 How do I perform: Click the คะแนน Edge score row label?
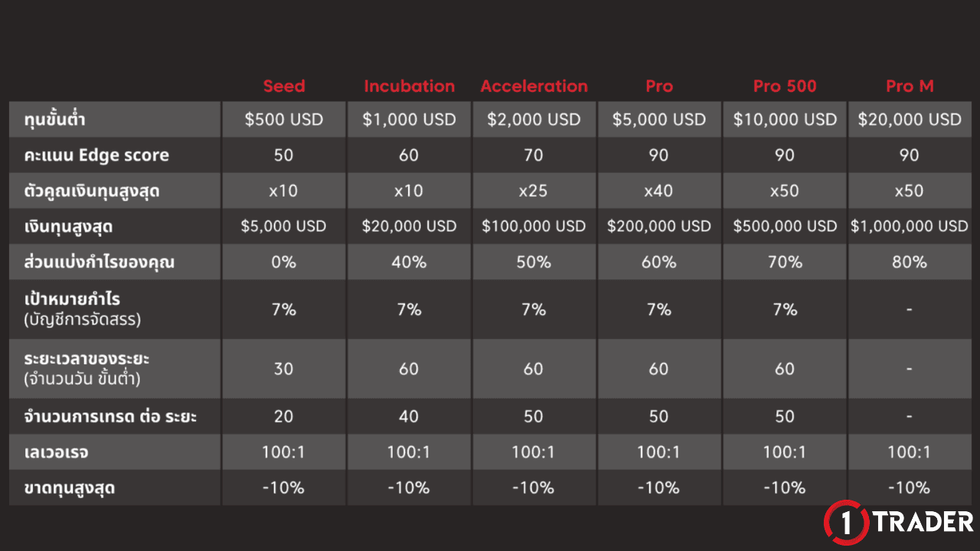click(96, 155)
